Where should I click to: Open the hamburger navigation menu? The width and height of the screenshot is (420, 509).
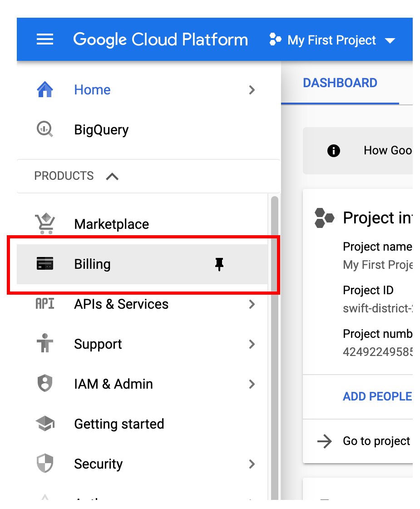[x=45, y=40]
